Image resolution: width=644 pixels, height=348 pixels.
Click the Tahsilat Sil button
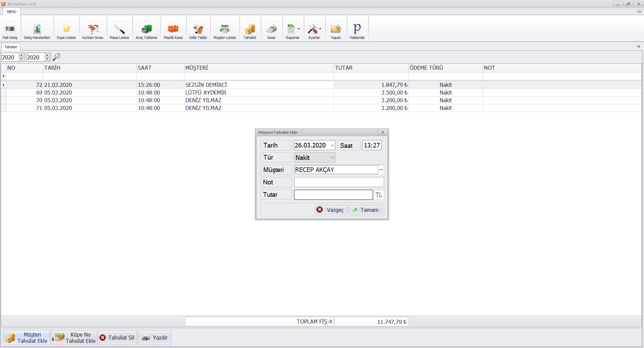tap(117, 338)
